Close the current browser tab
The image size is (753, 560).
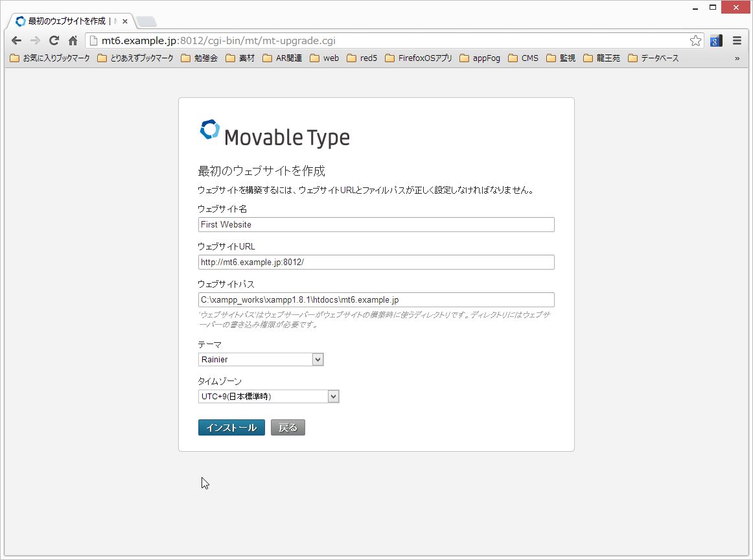coord(125,21)
